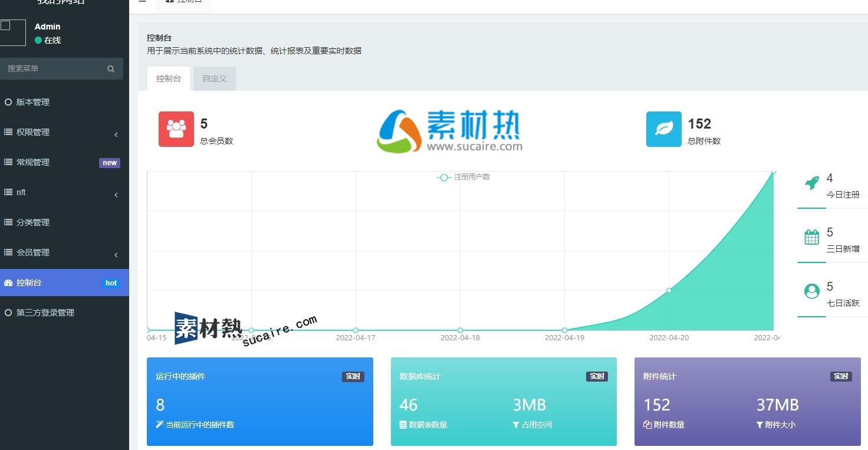Click the 附件统计 card title
This screenshot has height=450, width=868.
660,376
